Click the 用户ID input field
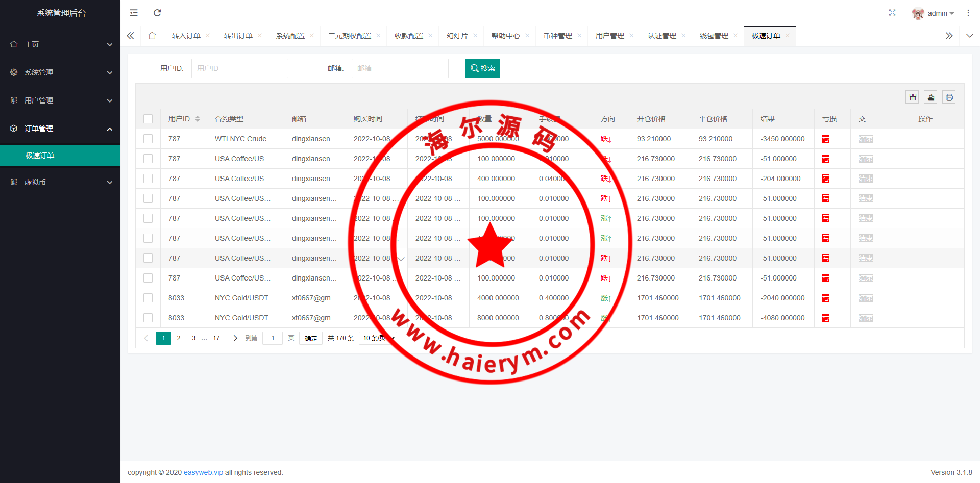980x483 pixels. tap(239, 68)
